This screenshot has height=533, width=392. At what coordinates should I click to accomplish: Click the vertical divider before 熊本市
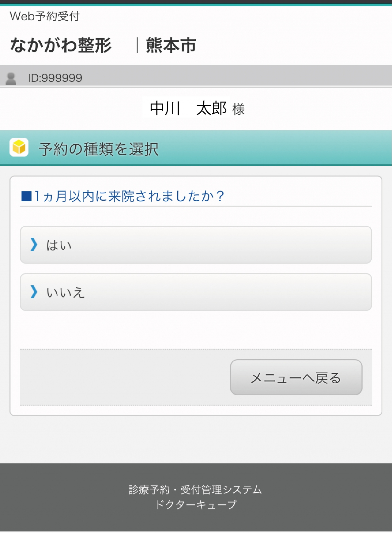tap(137, 45)
